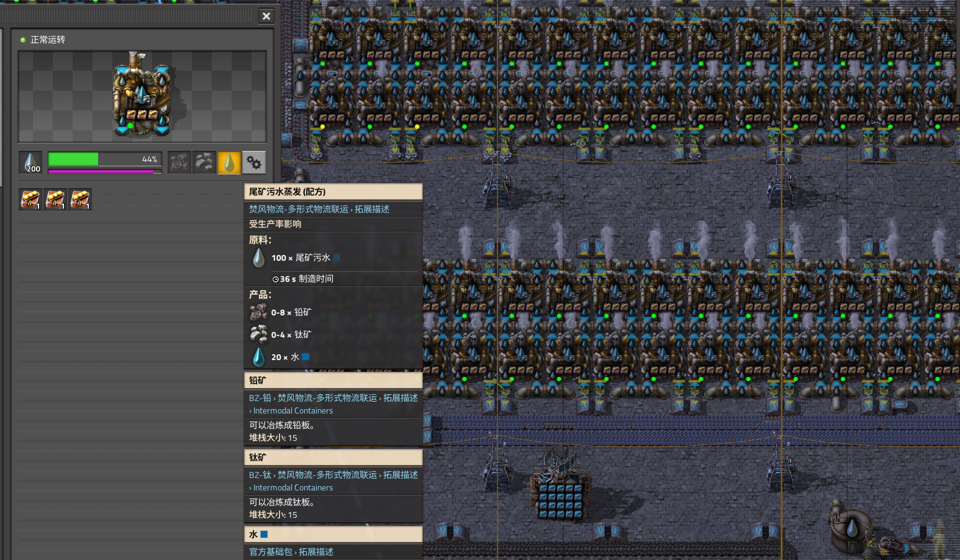Open recipe settings with the gears button
960x560 pixels.
254,163
